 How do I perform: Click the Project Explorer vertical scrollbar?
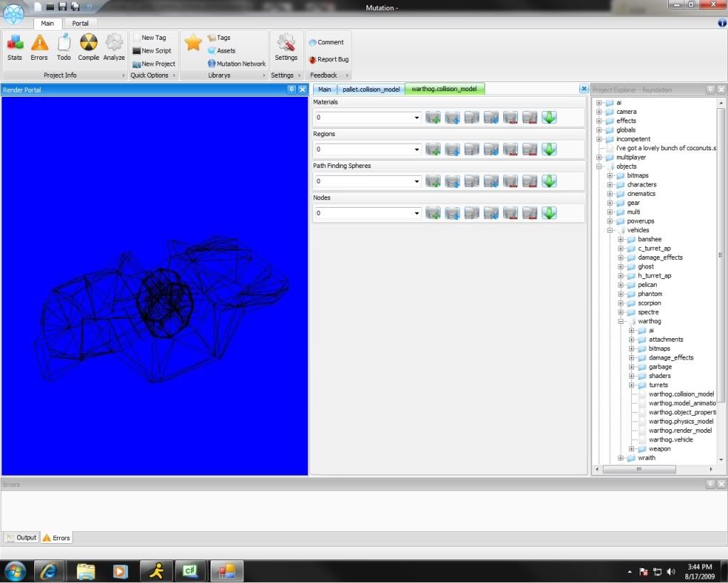pyautogui.click(x=721, y=255)
